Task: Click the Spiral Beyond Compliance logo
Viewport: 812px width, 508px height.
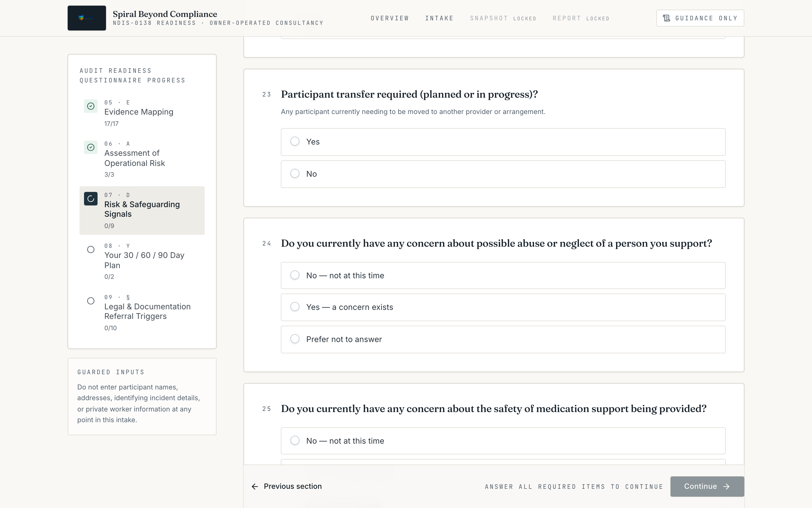Action: pos(87,18)
